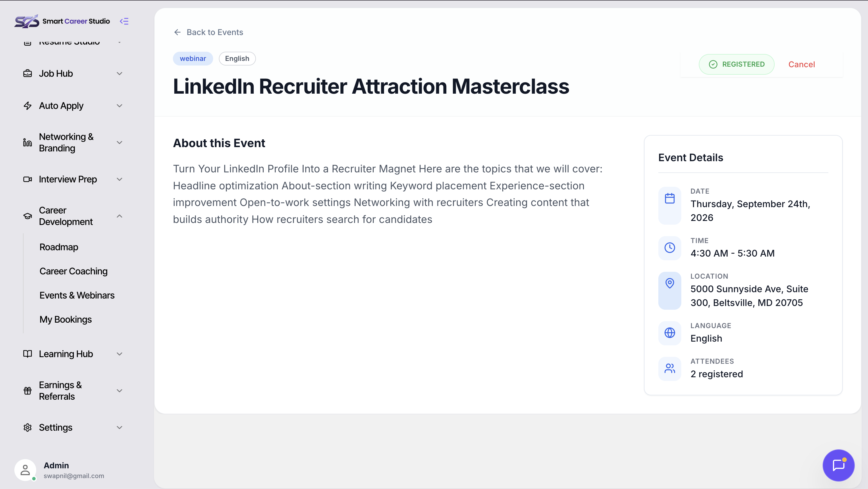Click the Earnings & Referrals gift icon
The height and width of the screenshot is (489, 868).
point(28,390)
